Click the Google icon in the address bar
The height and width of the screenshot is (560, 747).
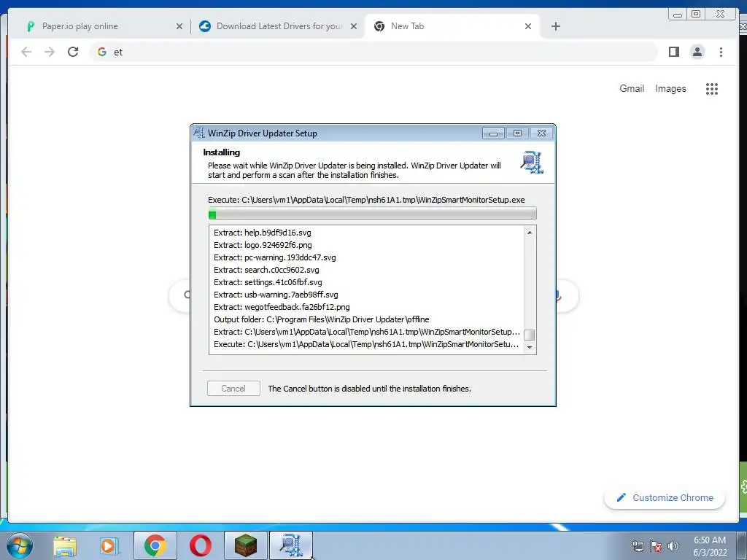(x=102, y=52)
